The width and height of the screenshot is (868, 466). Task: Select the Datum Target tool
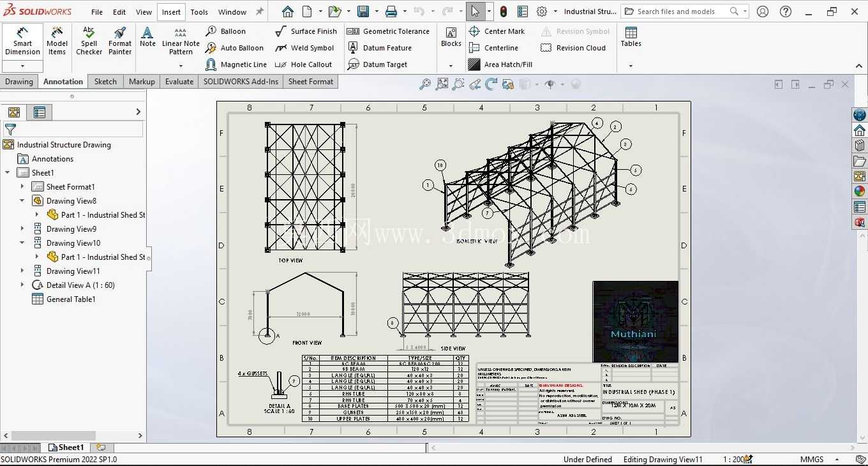click(377, 64)
